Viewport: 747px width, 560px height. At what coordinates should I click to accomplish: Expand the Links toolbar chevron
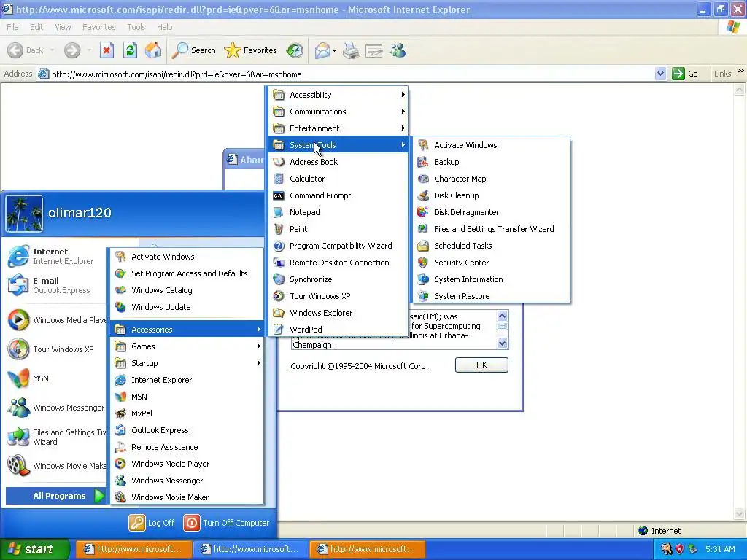pos(741,71)
